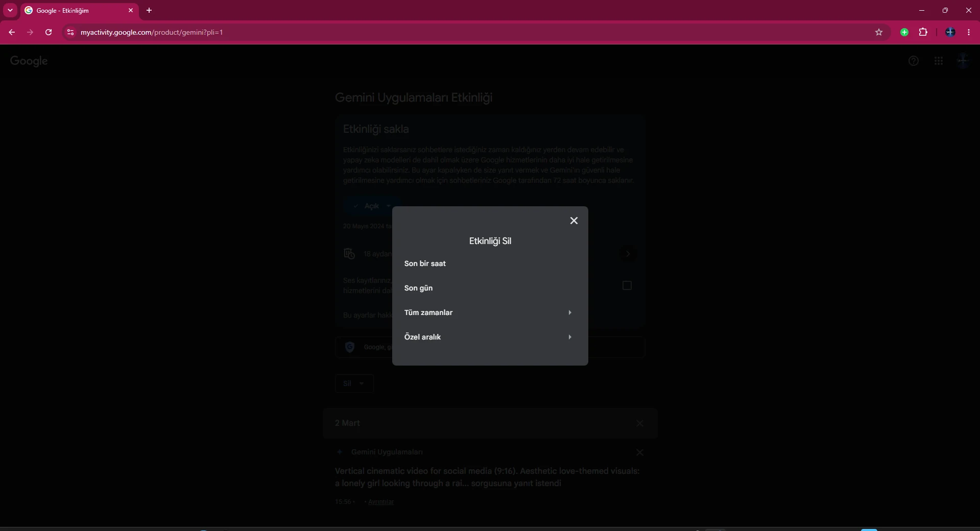Click the 2 Mart date label
Viewport: 980px width, 531px height.
coord(347,423)
